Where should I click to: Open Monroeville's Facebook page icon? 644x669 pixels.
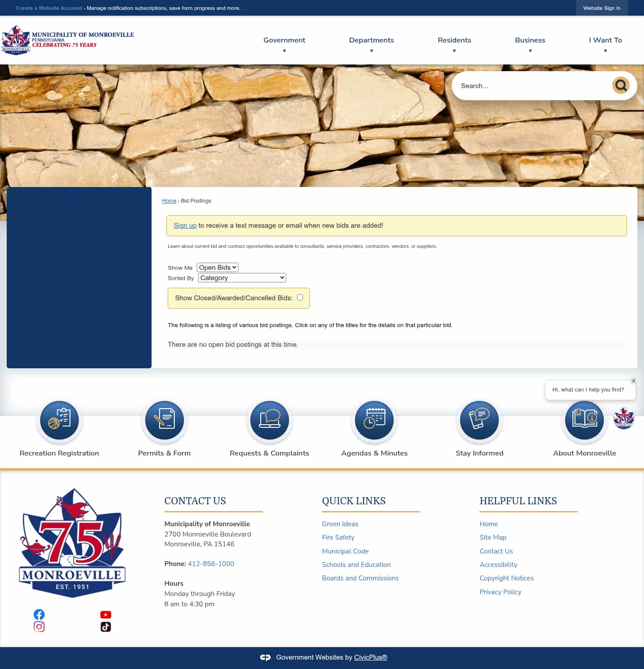[39, 614]
